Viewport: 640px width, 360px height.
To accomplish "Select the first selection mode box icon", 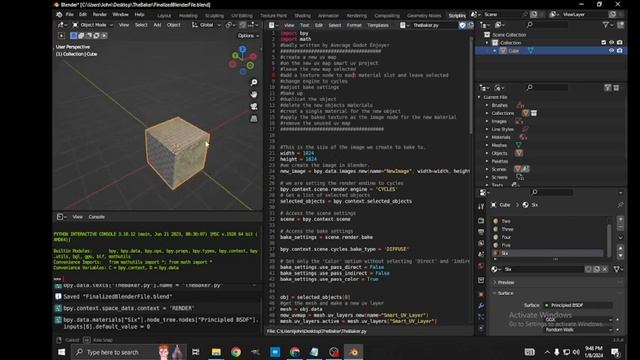I will pos(73,36).
